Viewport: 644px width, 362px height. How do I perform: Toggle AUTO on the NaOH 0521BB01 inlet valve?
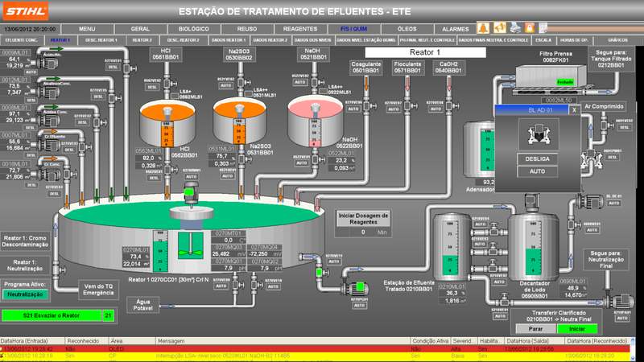point(299,82)
